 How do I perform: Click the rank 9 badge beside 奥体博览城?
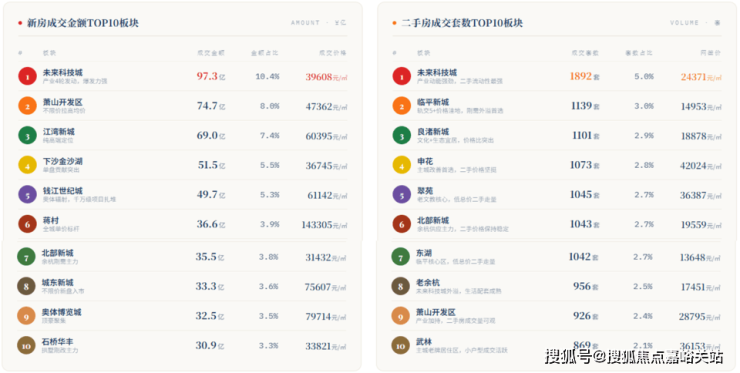tap(26, 316)
